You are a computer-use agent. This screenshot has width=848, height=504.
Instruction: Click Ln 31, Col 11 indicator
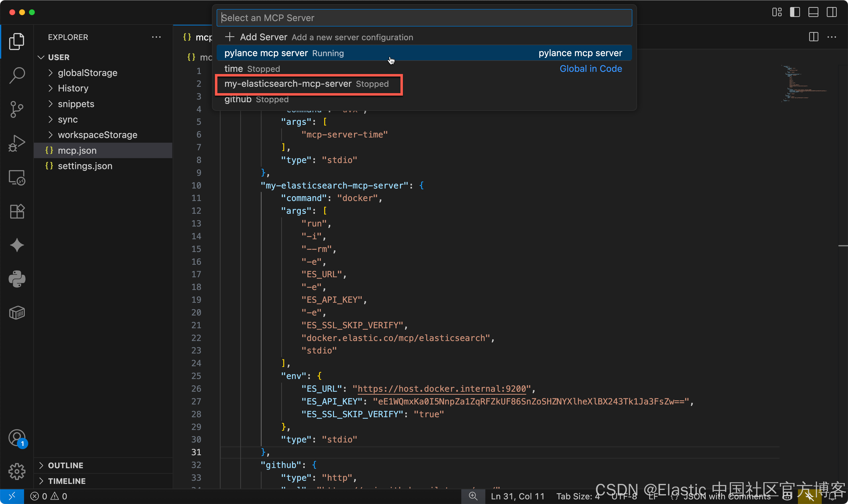pos(518,496)
